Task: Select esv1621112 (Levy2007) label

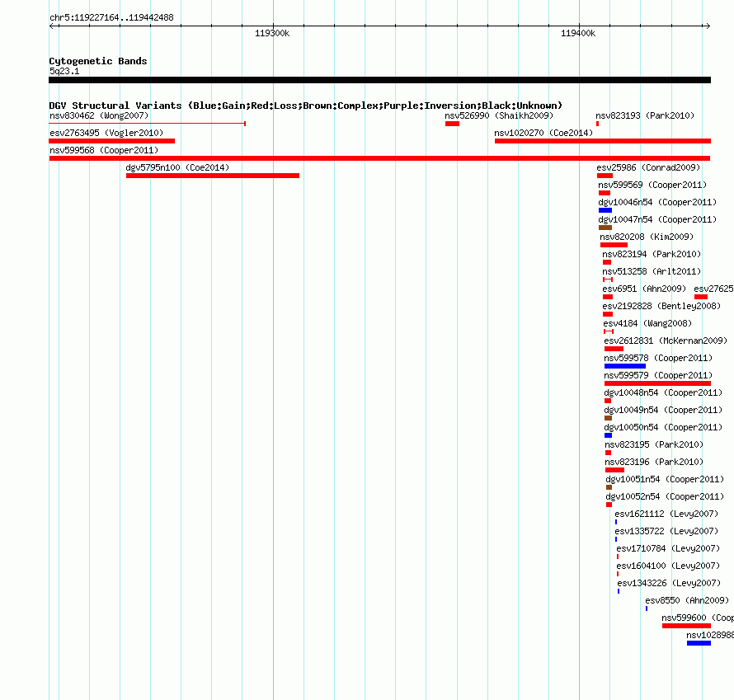Action: pyautogui.click(x=666, y=514)
